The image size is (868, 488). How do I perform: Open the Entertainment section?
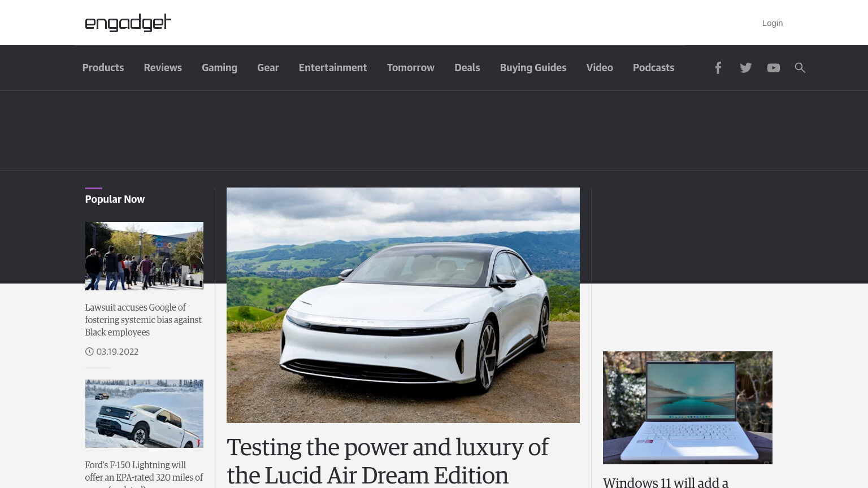click(x=333, y=68)
